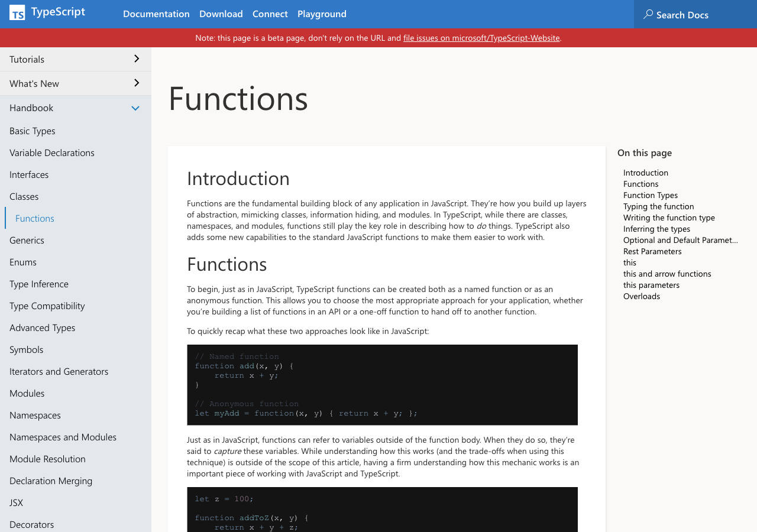Open Modules handbook page

tap(27, 393)
